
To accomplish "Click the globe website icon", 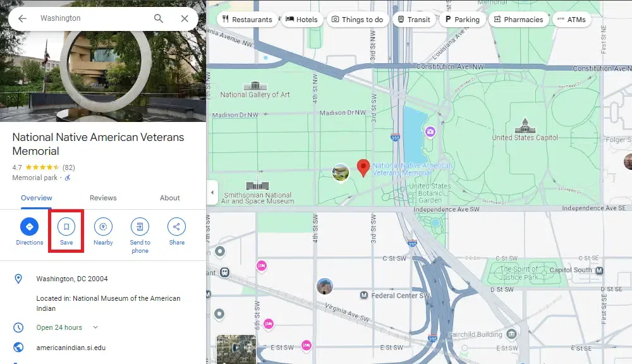I will (18, 347).
